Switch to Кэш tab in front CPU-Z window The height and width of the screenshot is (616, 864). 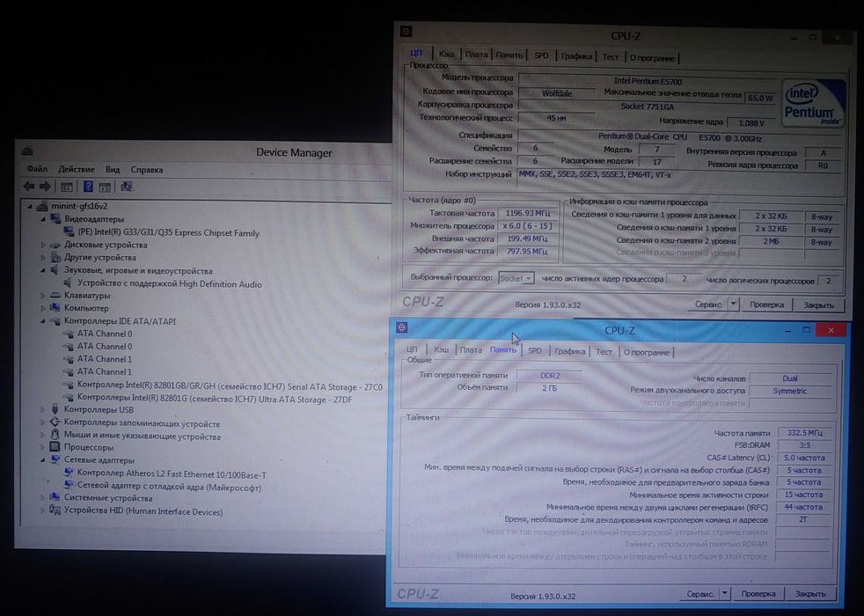coord(442,349)
